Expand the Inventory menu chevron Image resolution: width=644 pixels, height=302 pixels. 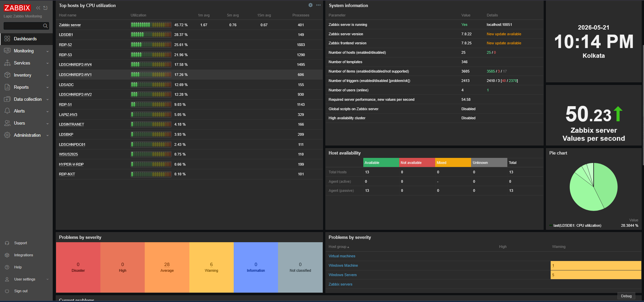tap(47, 75)
